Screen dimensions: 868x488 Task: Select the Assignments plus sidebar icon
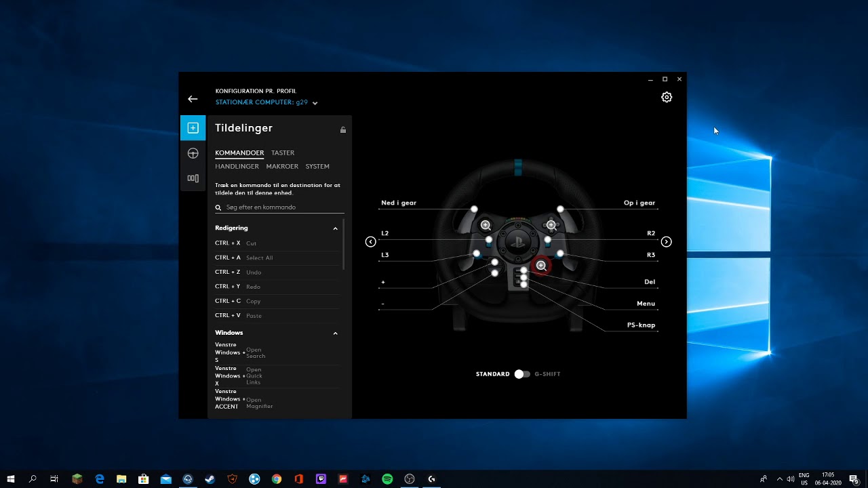click(x=193, y=128)
